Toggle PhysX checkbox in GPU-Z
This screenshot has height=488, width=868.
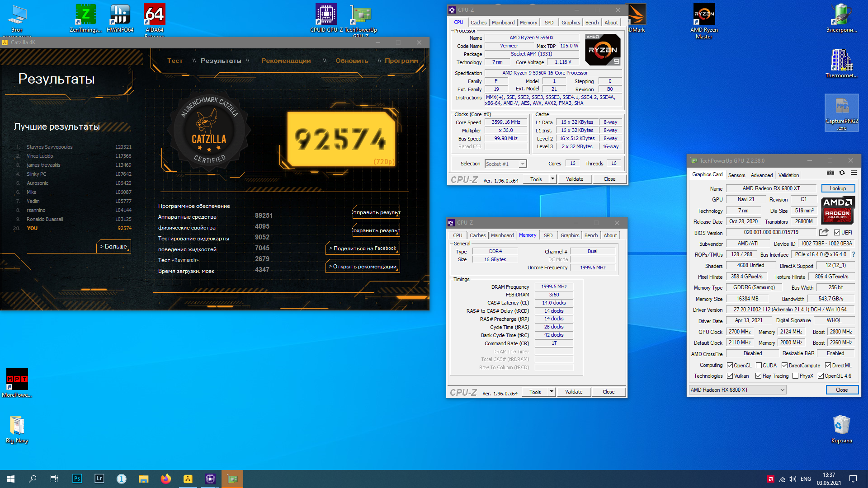(x=795, y=376)
